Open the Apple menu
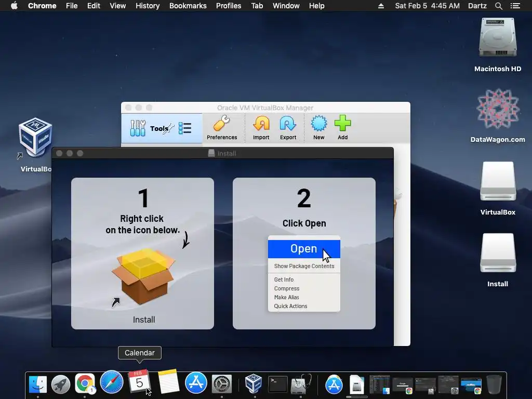Screen dimensions: 532x399 pos(14,6)
